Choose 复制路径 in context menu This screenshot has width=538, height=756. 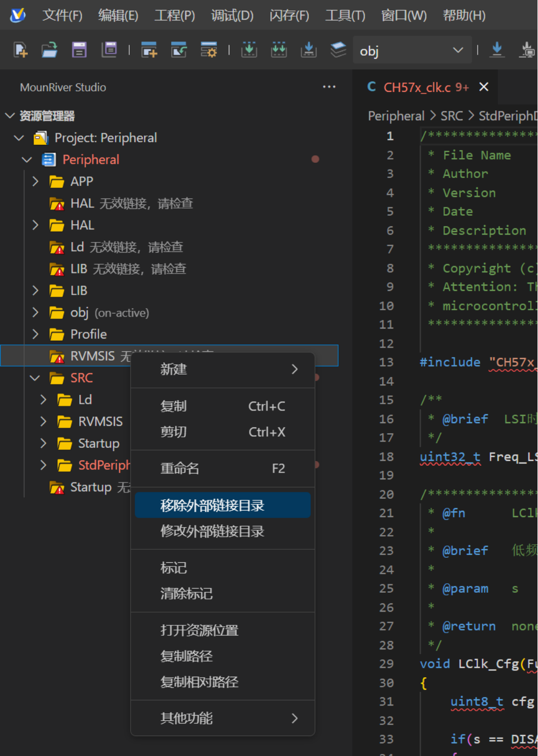pyautogui.click(x=223, y=656)
